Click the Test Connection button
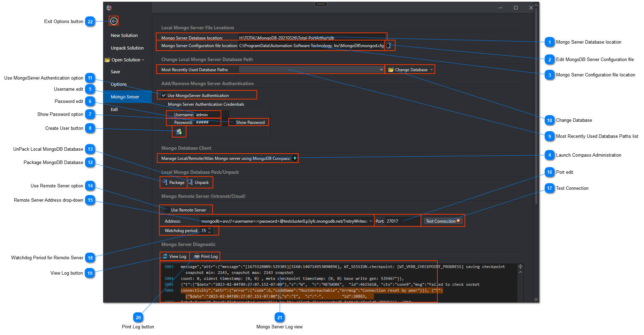 443,221
